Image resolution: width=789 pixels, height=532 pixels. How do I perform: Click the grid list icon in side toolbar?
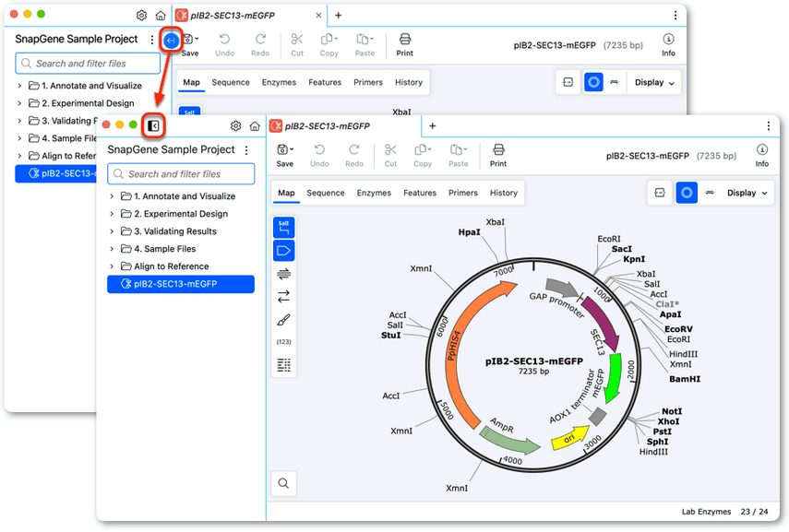point(284,365)
